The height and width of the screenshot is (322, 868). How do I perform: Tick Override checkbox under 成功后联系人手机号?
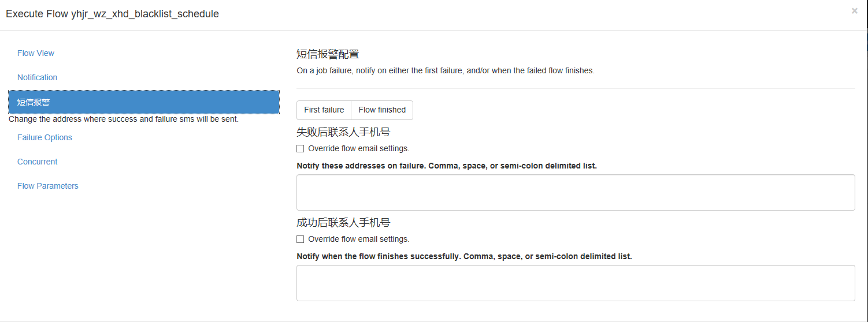300,239
